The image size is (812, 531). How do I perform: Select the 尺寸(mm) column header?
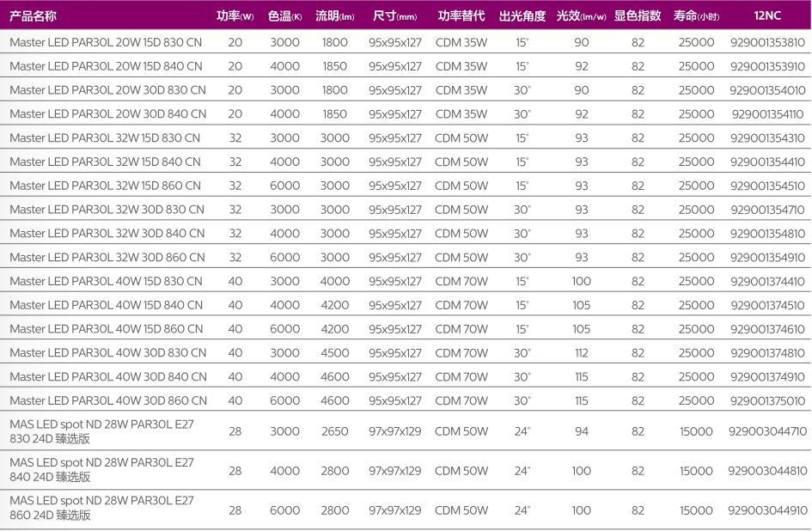click(394, 16)
